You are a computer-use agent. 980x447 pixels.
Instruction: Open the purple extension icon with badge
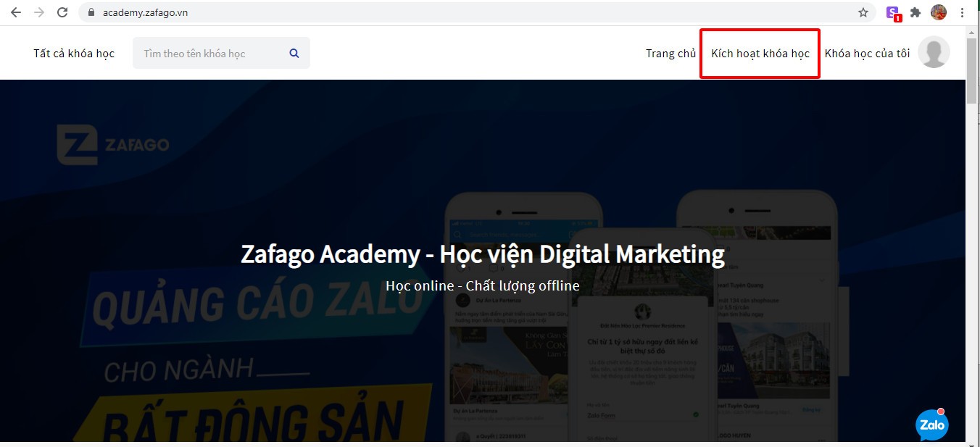[x=894, y=13]
